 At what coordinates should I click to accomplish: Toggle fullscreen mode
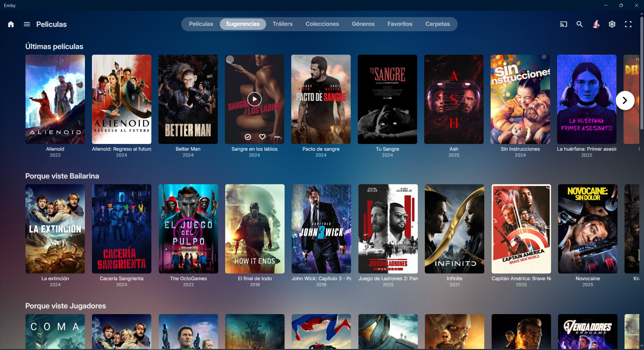point(628,24)
